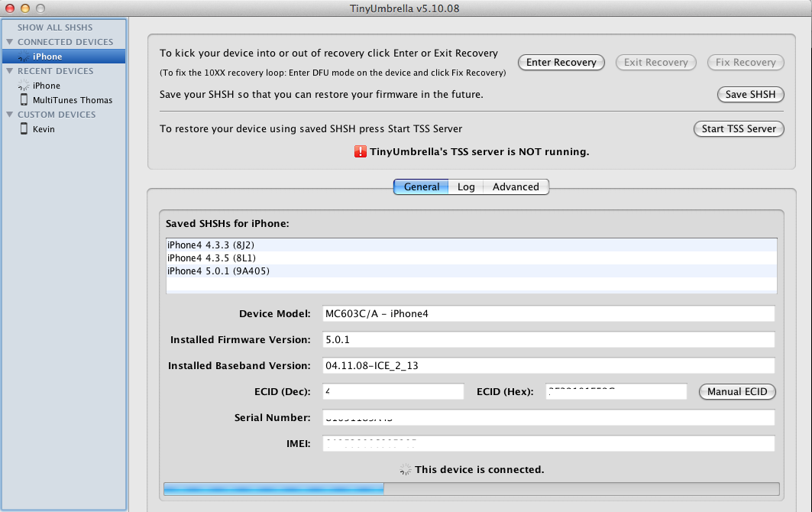The height and width of the screenshot is (512, 812).
Task: Switch to the General tab
Action: [x=421, y=186]
